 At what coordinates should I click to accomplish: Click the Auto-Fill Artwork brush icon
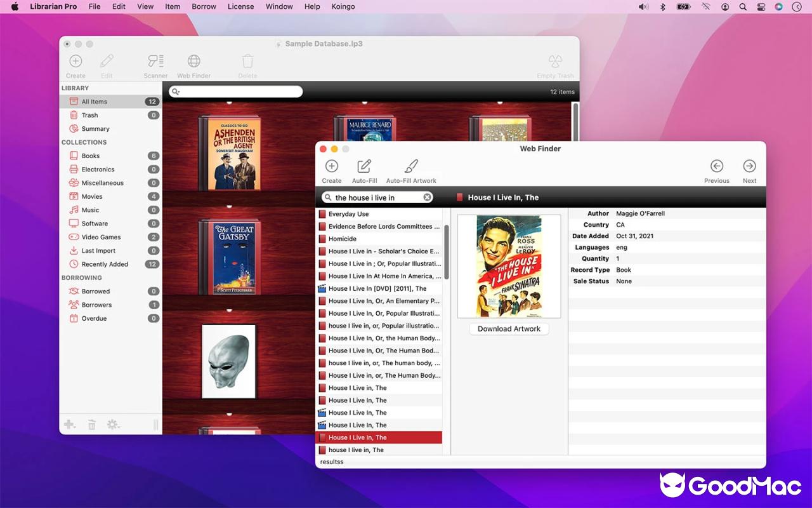tap(411, 166)
